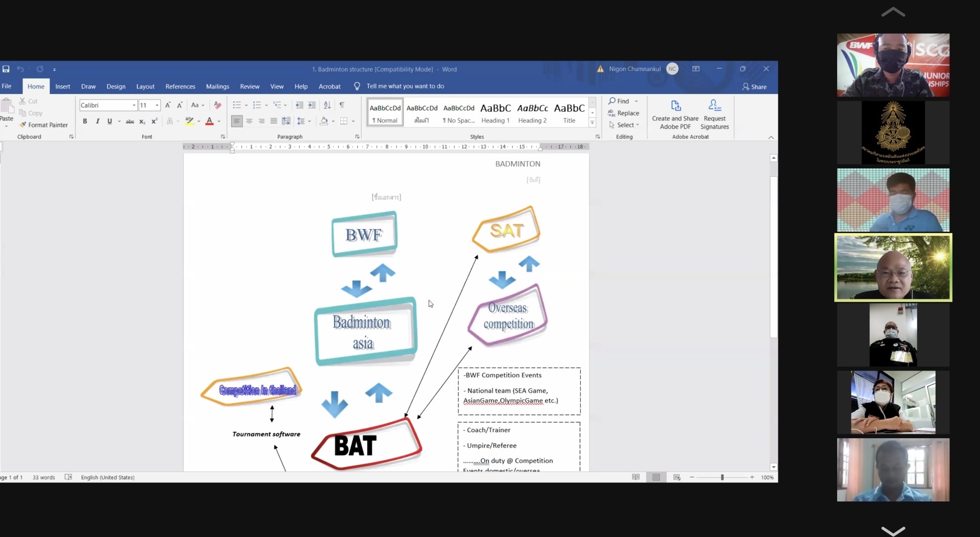Click Multilevel List icon
The width and height of the screenshot is (980, 537).
tap(277, 105)
